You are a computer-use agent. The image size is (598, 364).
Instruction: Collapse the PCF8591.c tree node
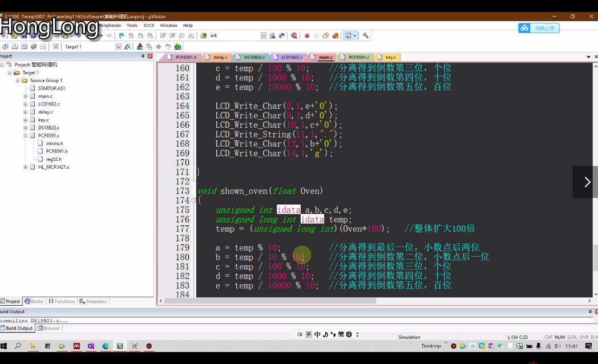pyautogui.click(x=26, y=136)
